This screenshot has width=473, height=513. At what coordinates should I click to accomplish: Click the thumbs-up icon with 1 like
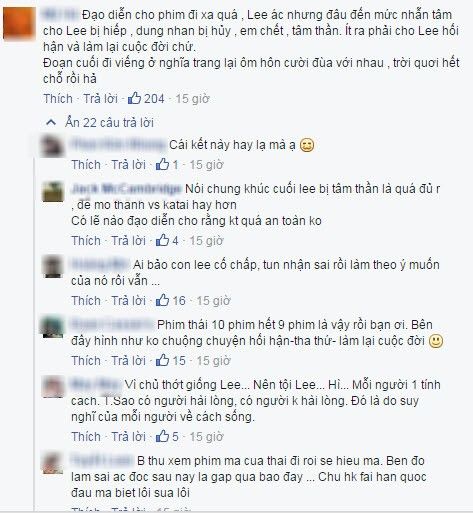tap(162, 164)
